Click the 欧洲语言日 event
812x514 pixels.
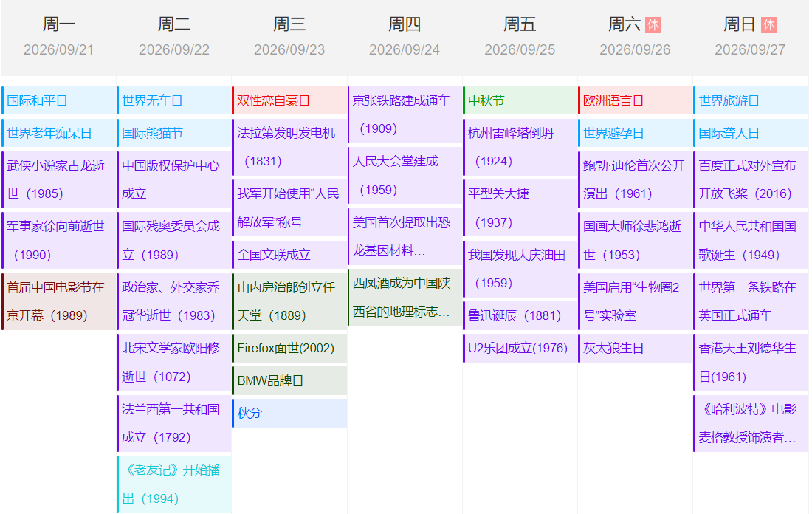point(613,100)
